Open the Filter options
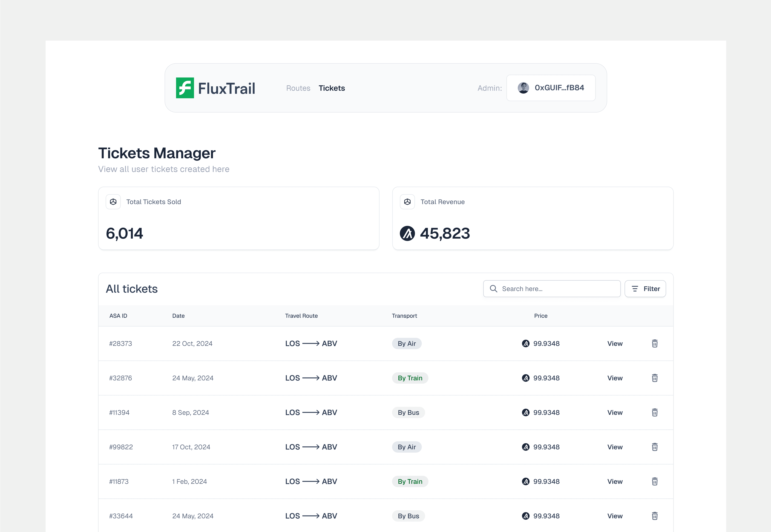 click(645, 289)
